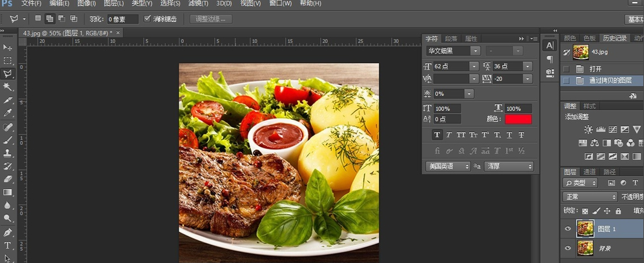Image resolution: width=644 pixels, height=263 pixels.
Task: Toggle All Caps text style
Action: tap(461, 135)
